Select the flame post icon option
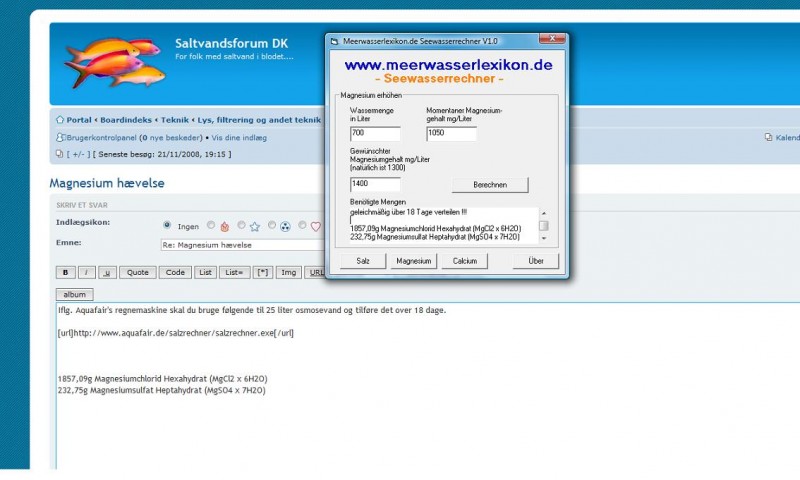This screenshot has height=480, width=800. (224, 226)
